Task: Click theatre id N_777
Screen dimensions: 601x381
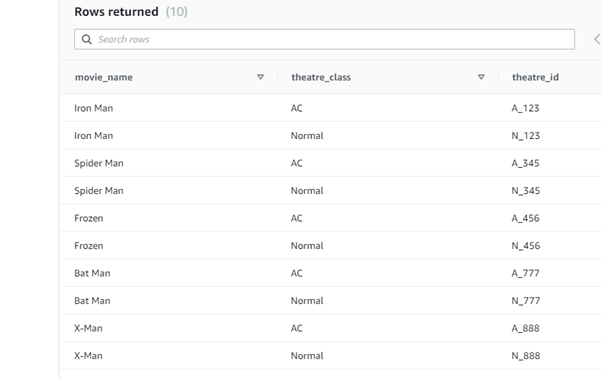Action: click(525, 301)
